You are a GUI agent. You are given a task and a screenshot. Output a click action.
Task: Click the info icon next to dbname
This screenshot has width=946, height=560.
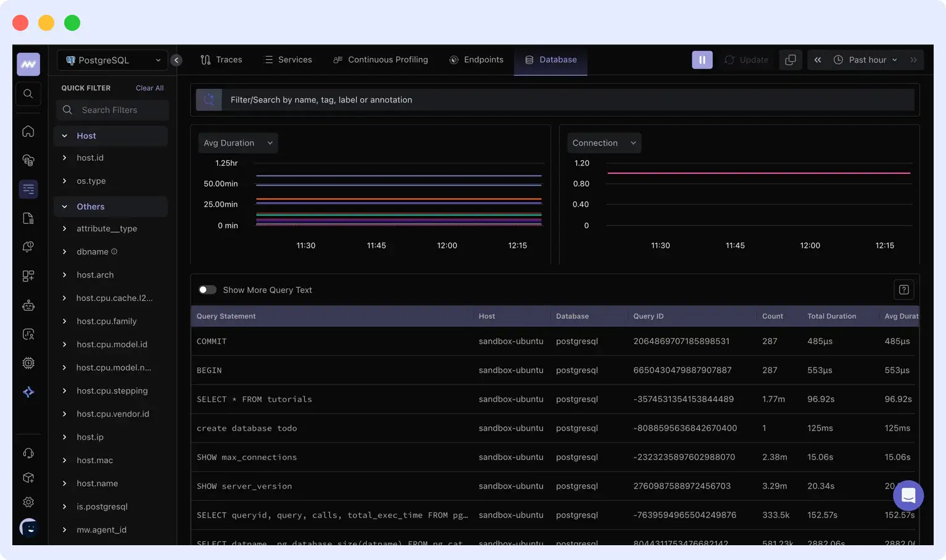click(114, 252)
